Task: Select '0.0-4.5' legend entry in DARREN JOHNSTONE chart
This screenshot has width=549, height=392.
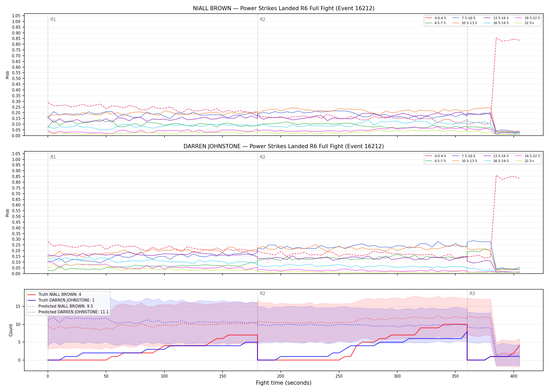Action: click(436, 156)
